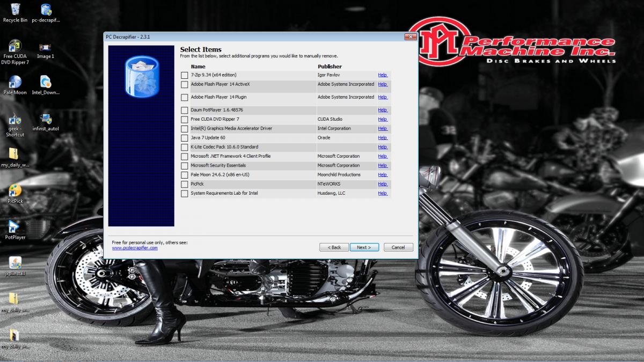Select the 'Moonchild Productions' publisher text
Image resolution: width=644 pixels, height=362 pixels.
click(339, 175)
